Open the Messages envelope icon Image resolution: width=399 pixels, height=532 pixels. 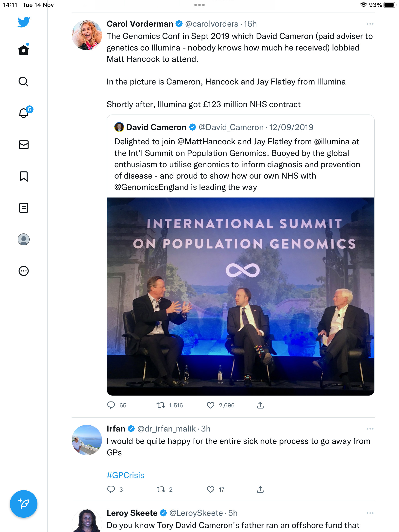click(24, 145)
